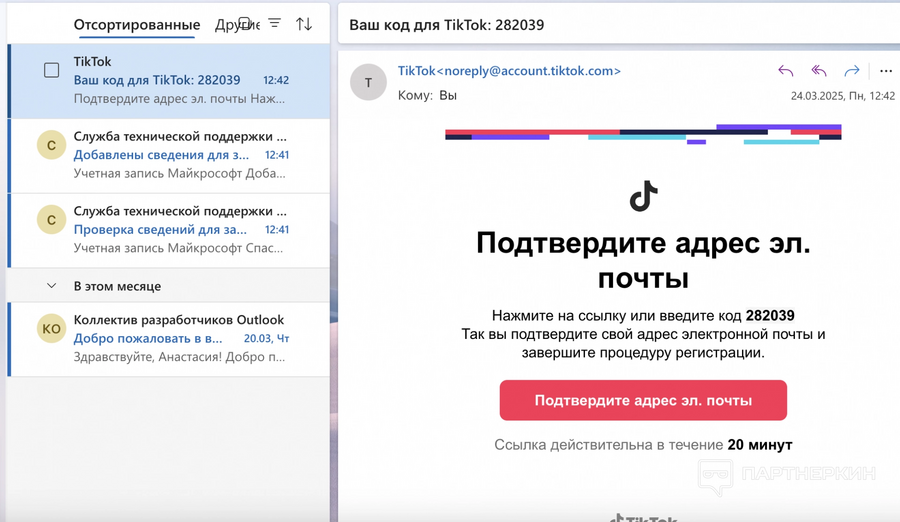Switch to the 'Другие' tab

pos(237,25)
